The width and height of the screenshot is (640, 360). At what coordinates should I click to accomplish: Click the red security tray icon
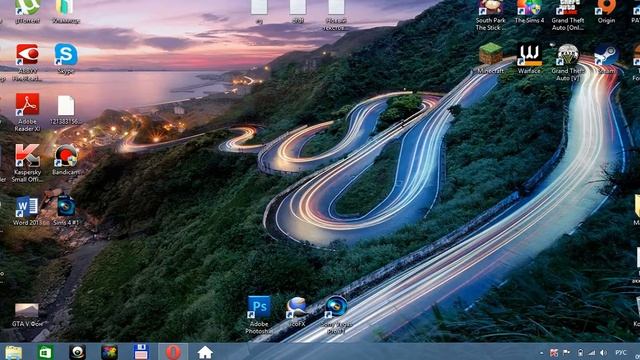(x=554, y=353)
